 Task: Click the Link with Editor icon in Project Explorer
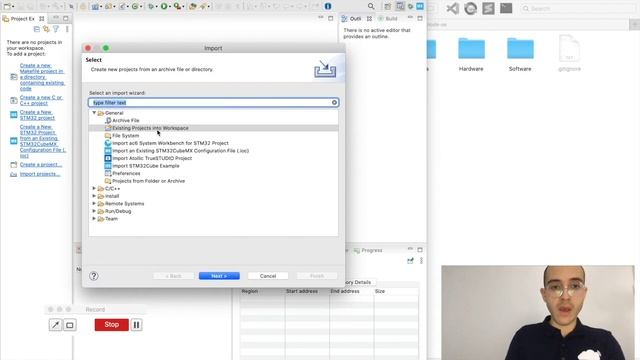pos(46,29)
